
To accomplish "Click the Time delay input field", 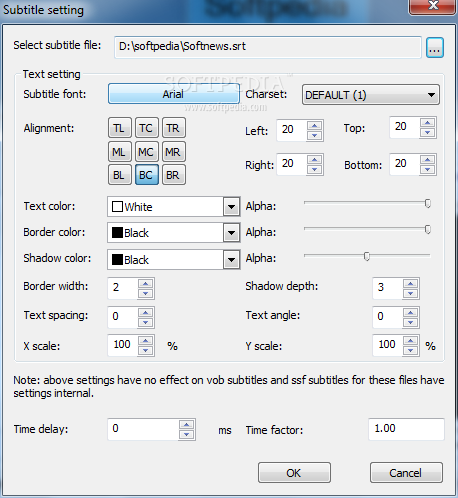I will tap(143, 429).
